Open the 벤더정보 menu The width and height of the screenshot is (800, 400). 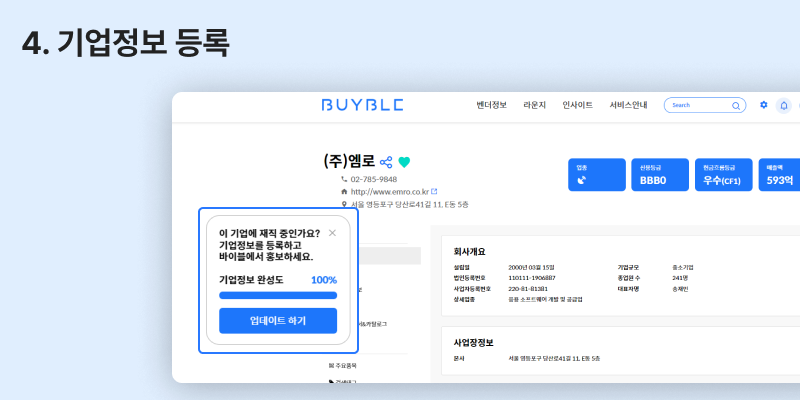pyautogui.click(x=491, y=105)
